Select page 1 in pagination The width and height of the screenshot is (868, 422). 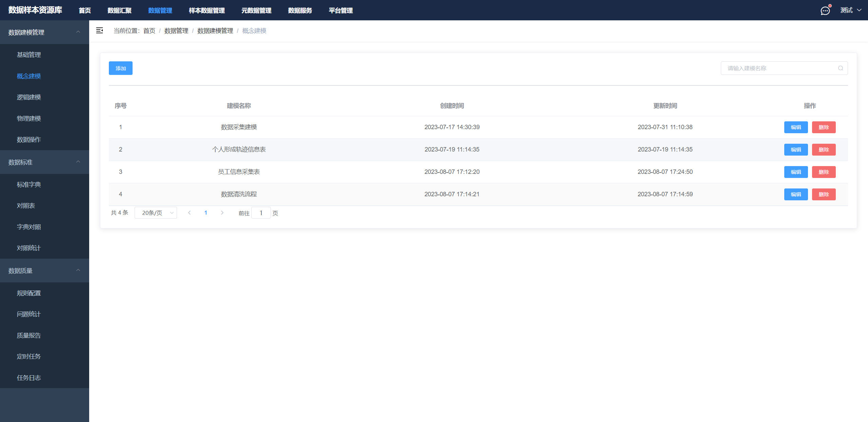(206, 213)
